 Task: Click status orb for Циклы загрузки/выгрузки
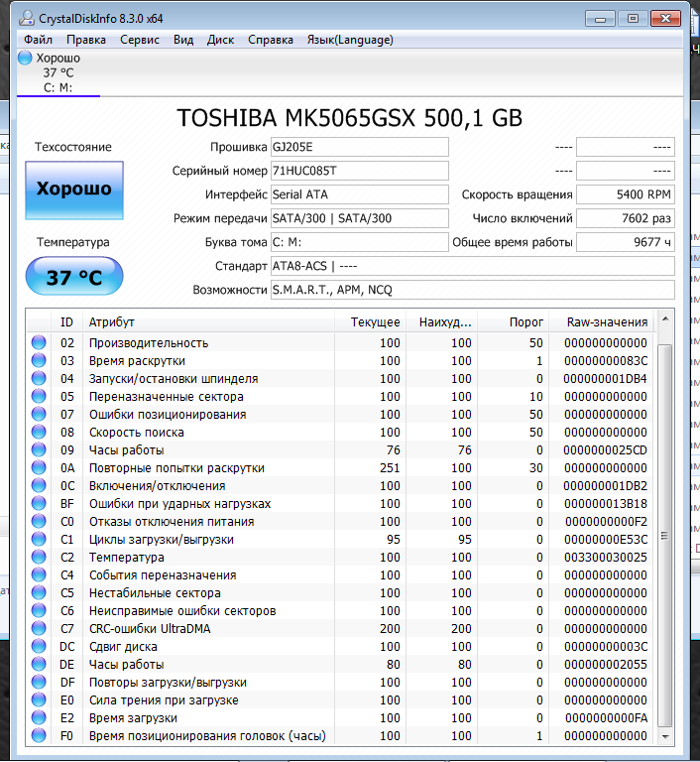pyautogui.click(x=39, y=540)
